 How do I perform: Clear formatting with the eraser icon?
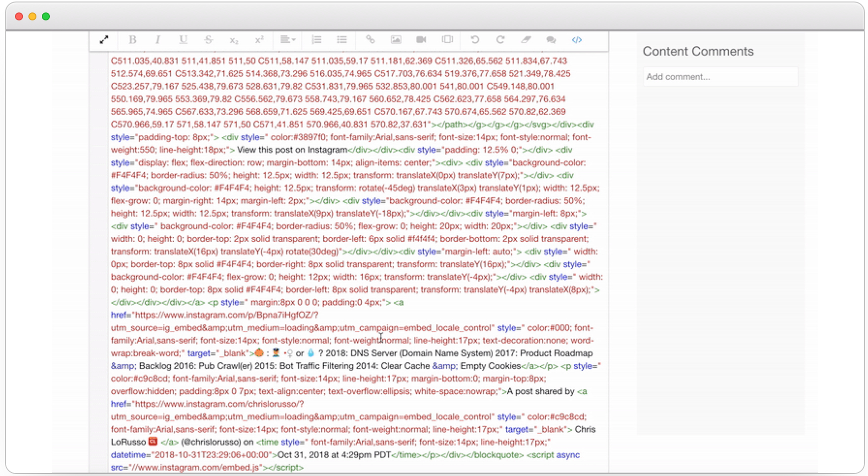(526, 40)
